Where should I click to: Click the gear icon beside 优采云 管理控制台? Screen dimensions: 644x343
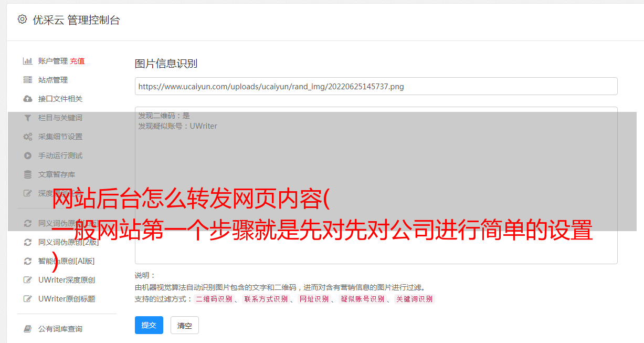tap(22, 19)
